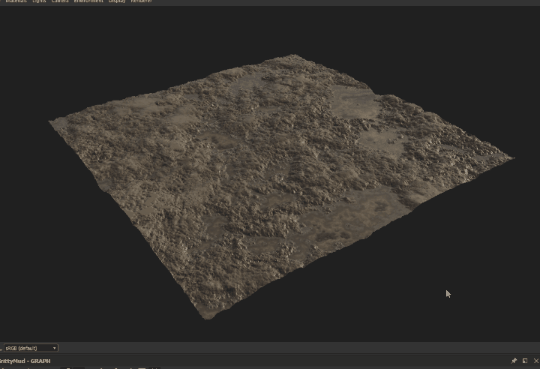Click the nearest bottom corner of the mud mesh
The height and width of the screenshot is (369, 540).
(x=208, y=318)
